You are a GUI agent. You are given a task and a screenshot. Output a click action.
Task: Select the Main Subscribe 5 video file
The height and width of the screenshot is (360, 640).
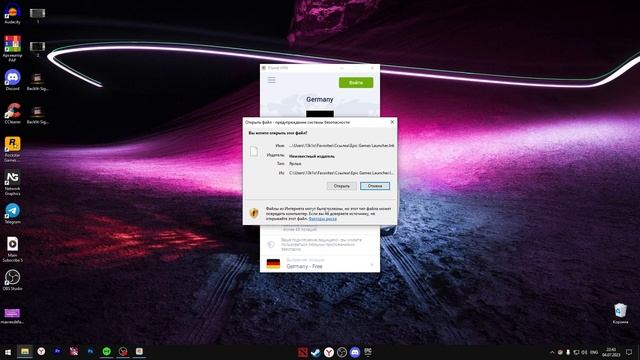(x=12, y=249)
